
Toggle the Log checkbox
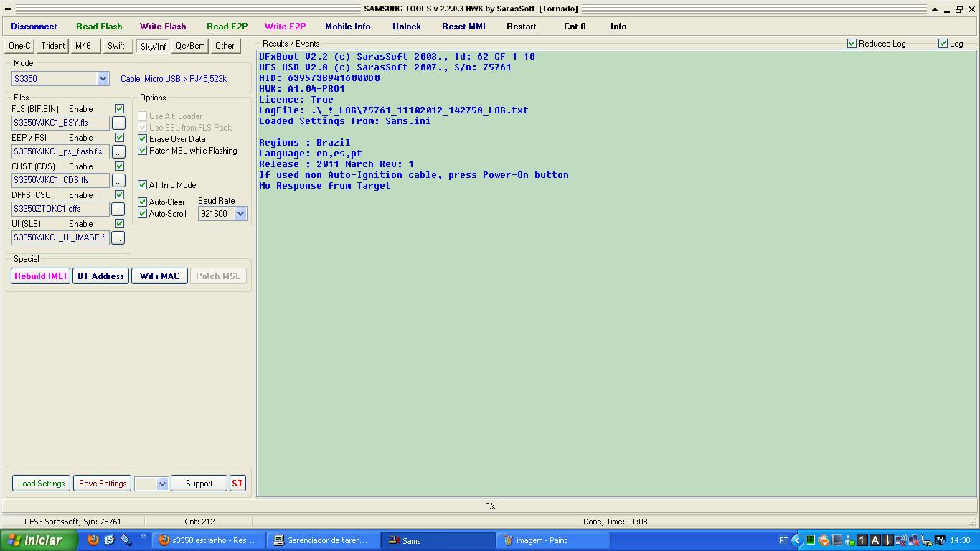(x=943, y=44)
